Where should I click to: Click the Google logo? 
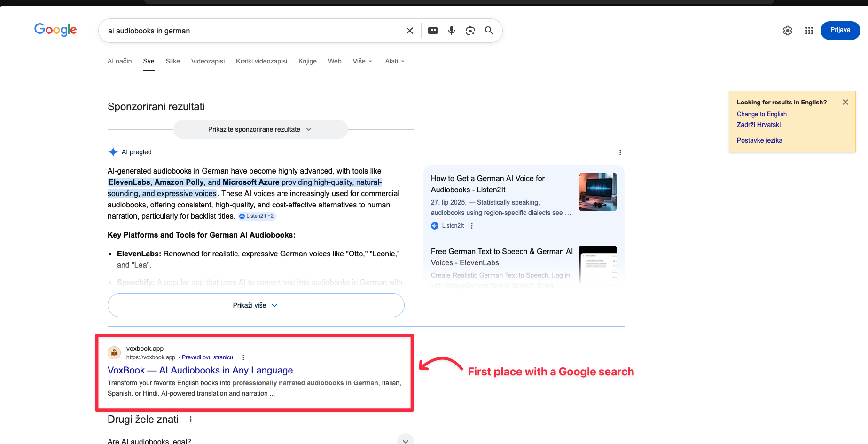click(x=55, y=30)
